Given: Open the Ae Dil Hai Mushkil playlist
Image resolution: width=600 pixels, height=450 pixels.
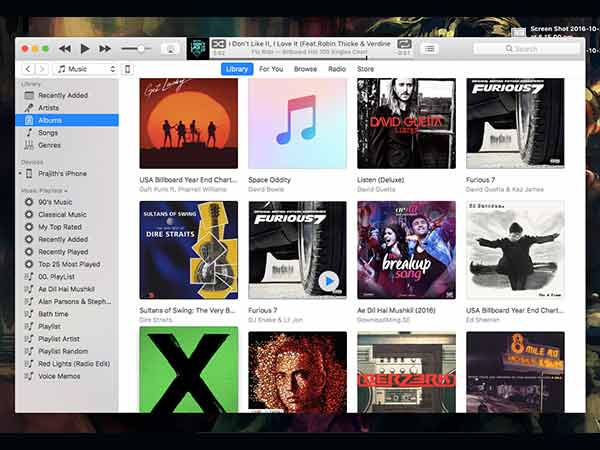Looking at the screenshot, I should click(67, 289).
